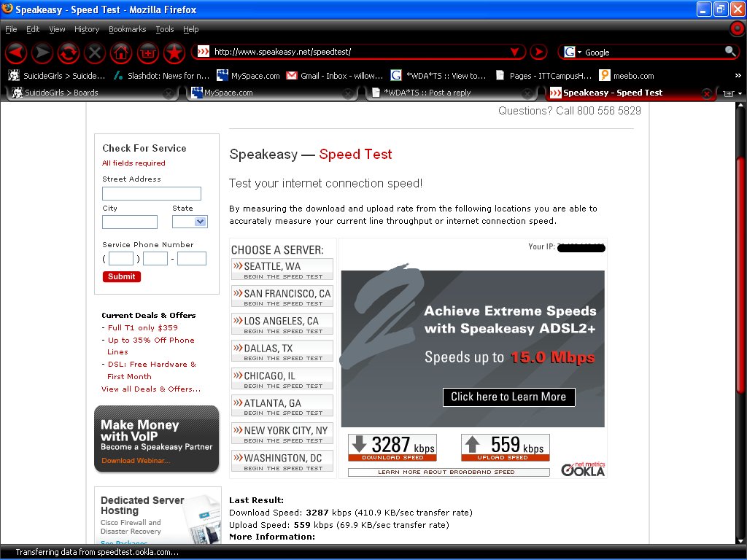This screenshot has height=560, width=747.
Task: Open Gmail Inbox bookmark
Action: point(334,75)
